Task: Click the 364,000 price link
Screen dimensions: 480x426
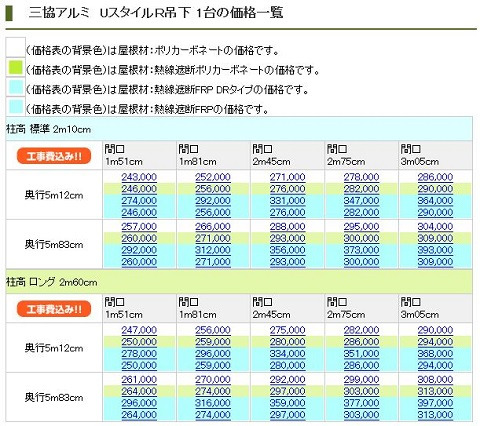Action: click(x=435, y=201)
